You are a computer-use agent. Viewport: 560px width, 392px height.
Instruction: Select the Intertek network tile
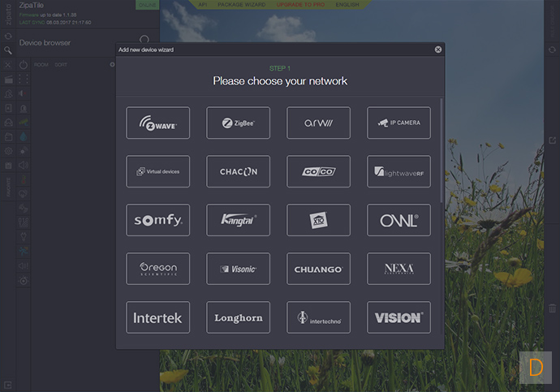coord(158,317)
